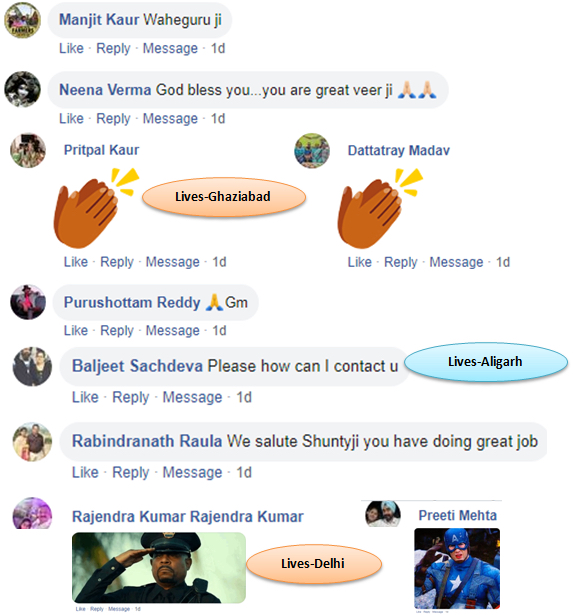Click the clapping hands sticker under Pritpal Kaur
The image size is (574, 615).
point(96,208)
